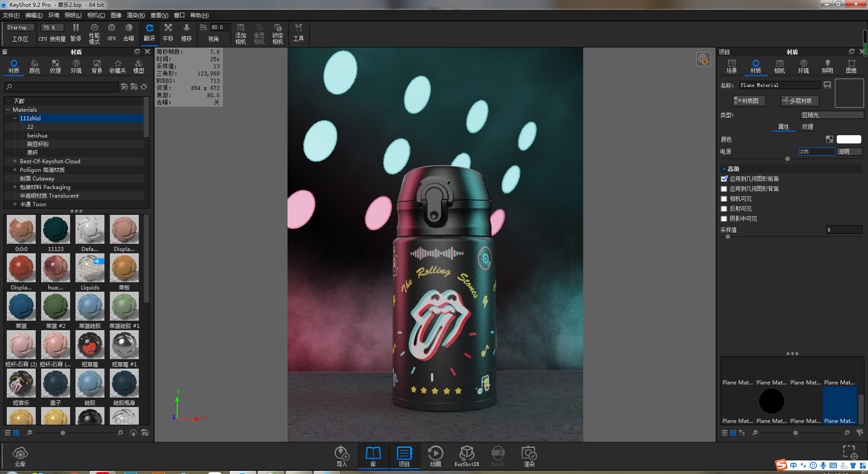Click the 添加相机 (Add Camera) icon
868x474 pixels.
[x=241, y=33]
